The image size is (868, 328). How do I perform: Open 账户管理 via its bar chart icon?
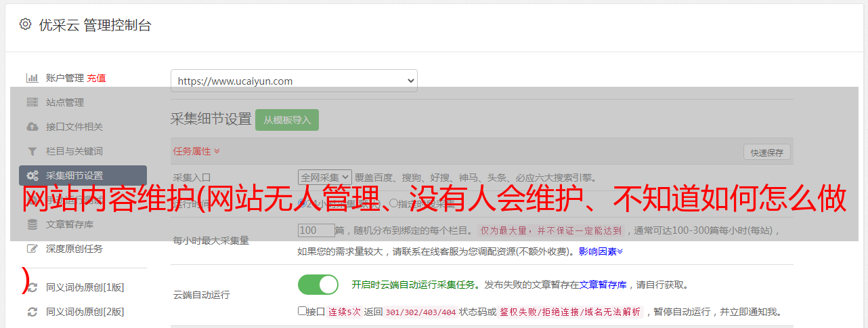coord(32,78)
